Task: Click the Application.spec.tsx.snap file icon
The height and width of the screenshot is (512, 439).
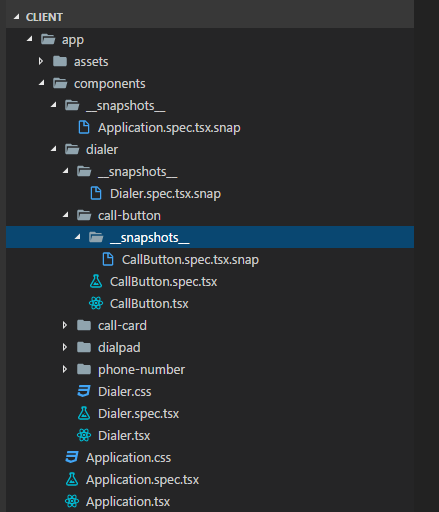Action: [x=84, y=127]
